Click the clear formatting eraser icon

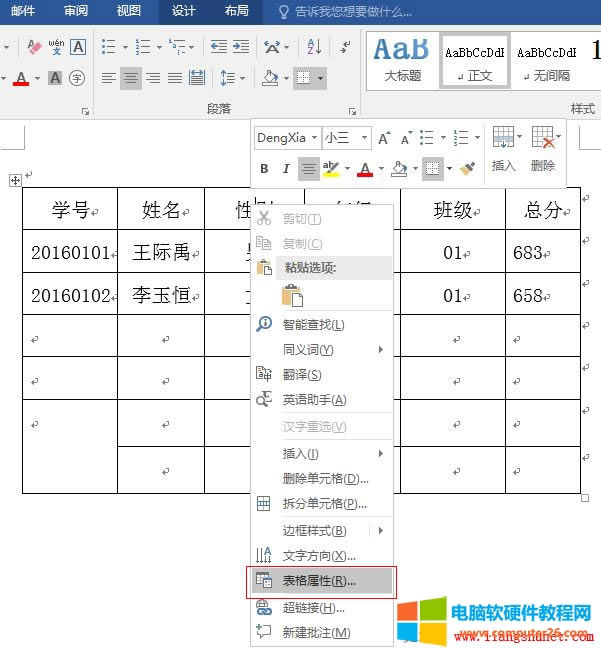pos(34,47)
